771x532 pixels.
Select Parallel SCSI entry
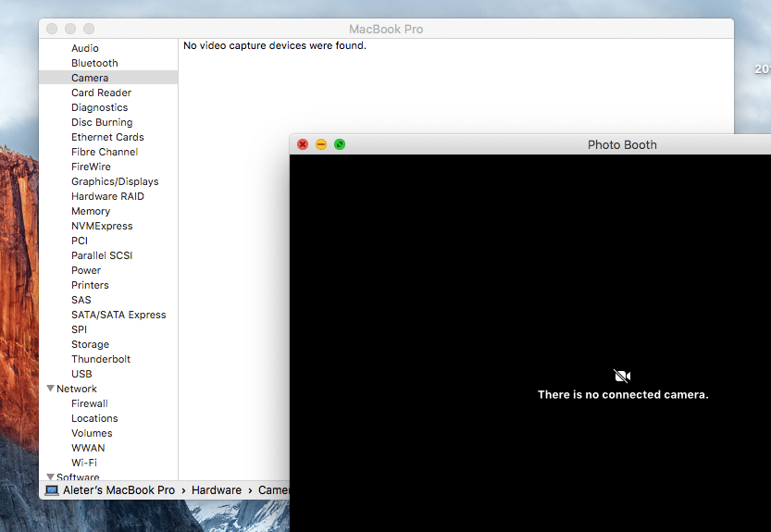pos(102,255)
